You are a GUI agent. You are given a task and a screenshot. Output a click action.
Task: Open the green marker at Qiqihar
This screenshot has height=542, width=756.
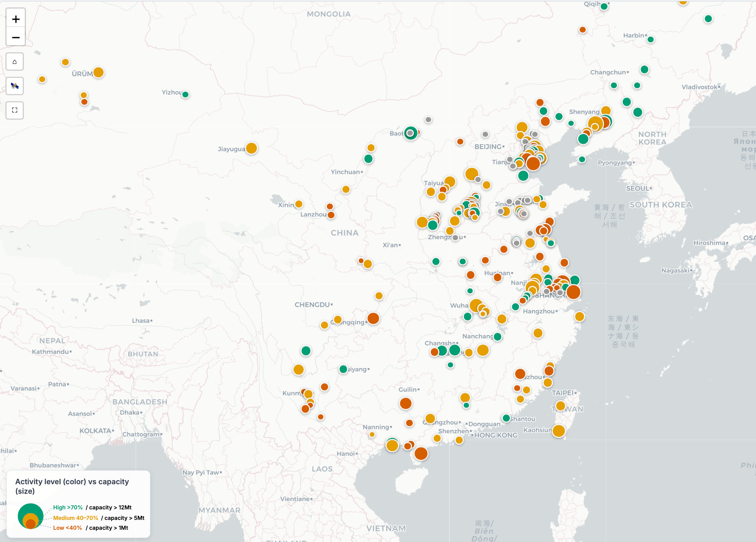pyautogui.click(x=604, y=6)
